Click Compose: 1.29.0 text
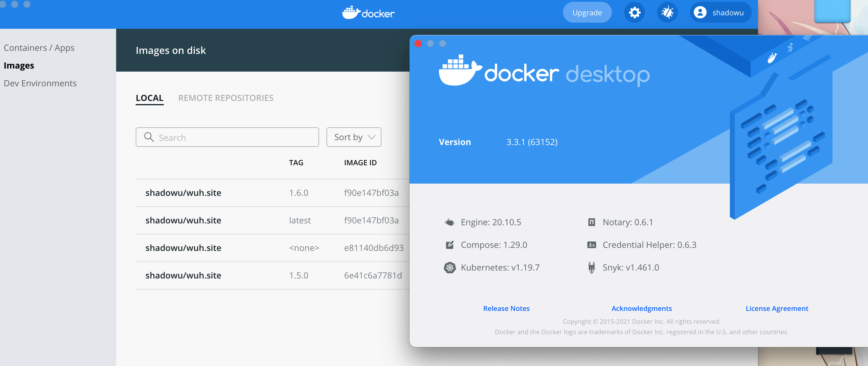868x366 pixels. [494, 245]
